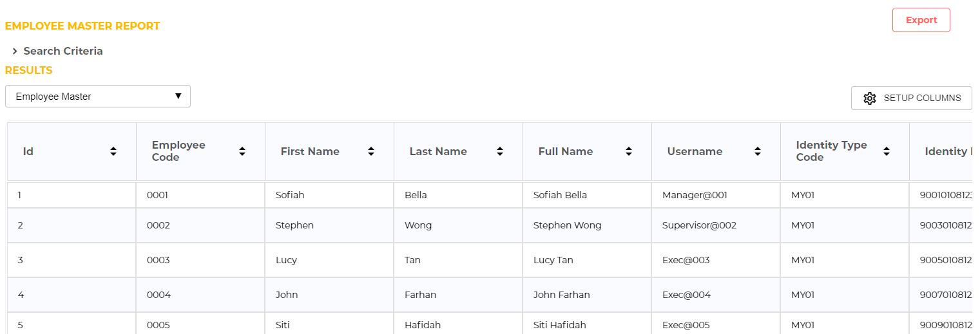980x334 pixels.
Task: Click the sort icon in Id column
Action: pyautogui.click(x=113, y=151)
